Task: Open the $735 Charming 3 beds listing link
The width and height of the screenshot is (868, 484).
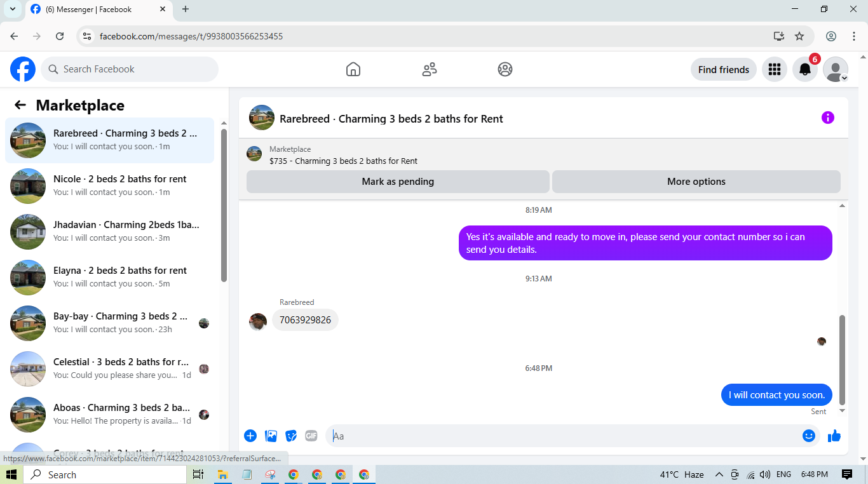Action: tap(343, 161)
